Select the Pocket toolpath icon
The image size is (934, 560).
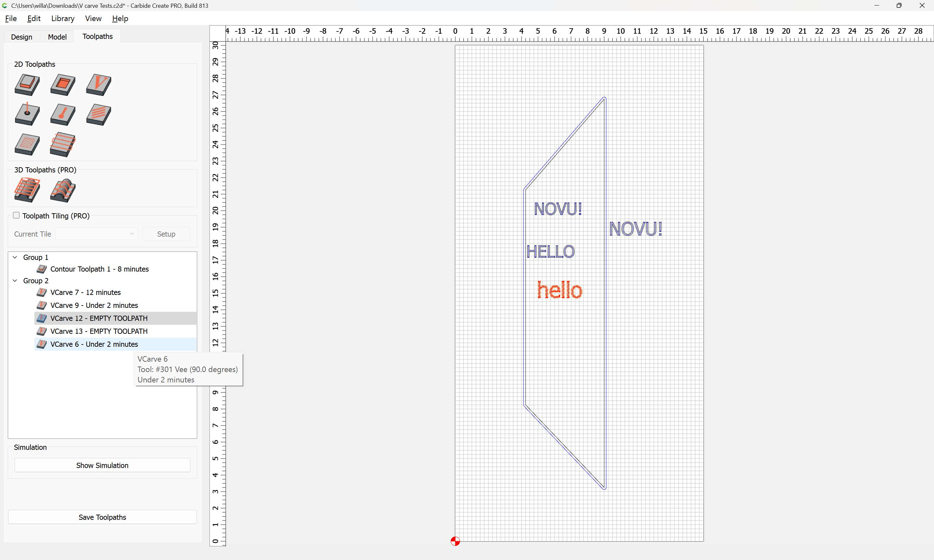(63, 85)
